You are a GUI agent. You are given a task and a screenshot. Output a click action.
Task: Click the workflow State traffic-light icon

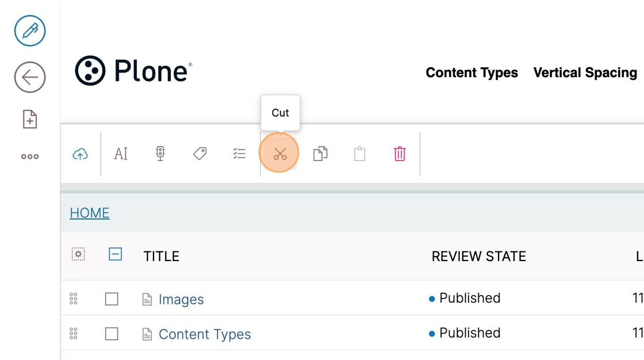(x=160, y=154)
